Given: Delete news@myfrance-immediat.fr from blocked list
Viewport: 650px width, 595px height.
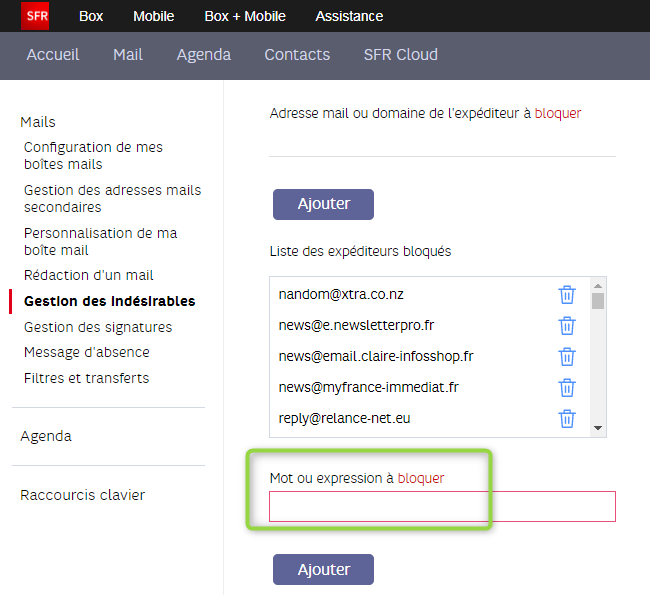Looking at the screenshot, I should tap(567, 388).
